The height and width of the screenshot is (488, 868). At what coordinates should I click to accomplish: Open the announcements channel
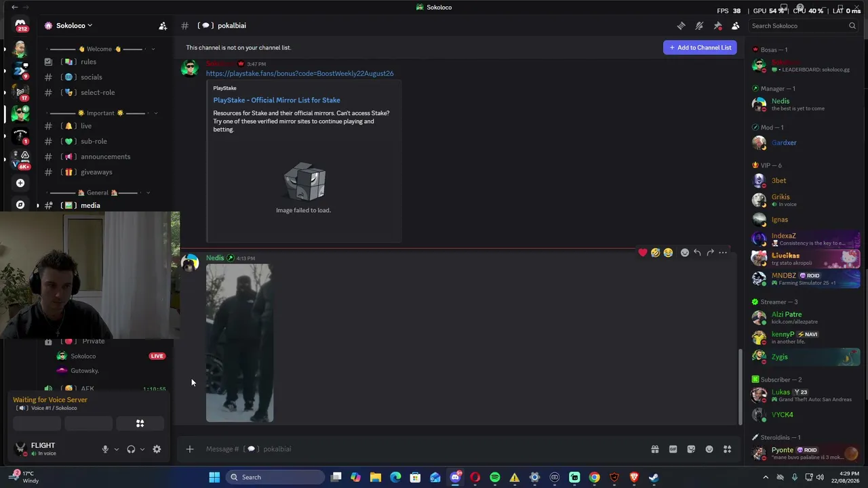coord(105,157)
